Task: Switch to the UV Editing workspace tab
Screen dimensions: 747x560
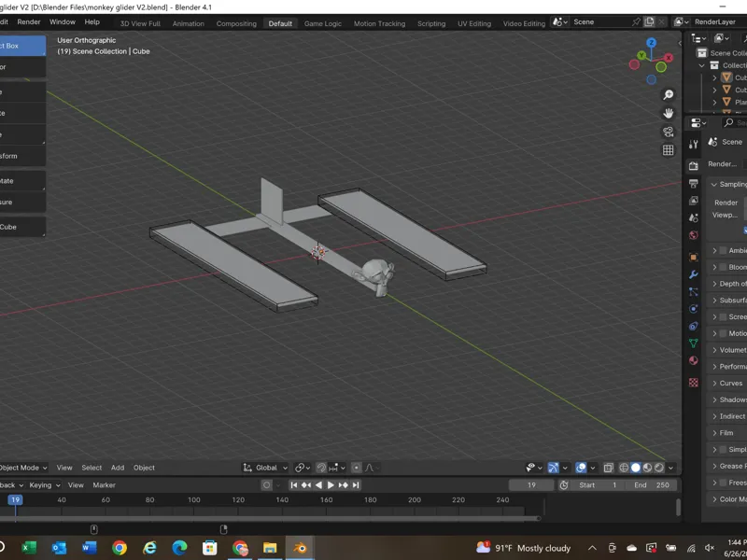Action: (474, 23)
